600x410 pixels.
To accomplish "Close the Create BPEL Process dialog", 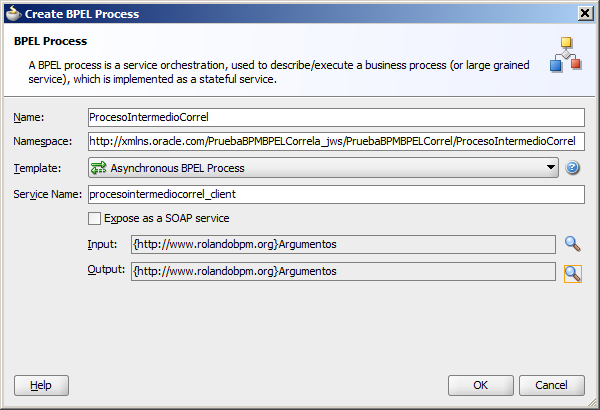I will [x=585, y=14].
